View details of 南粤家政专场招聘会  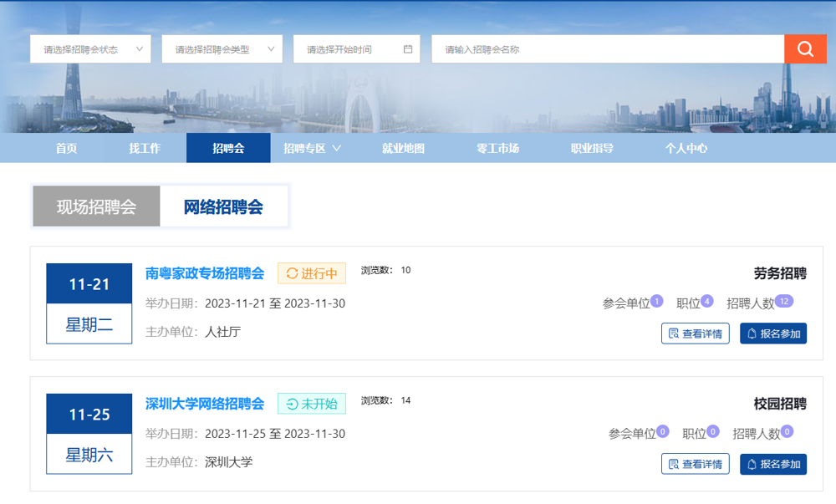(696, 333)
